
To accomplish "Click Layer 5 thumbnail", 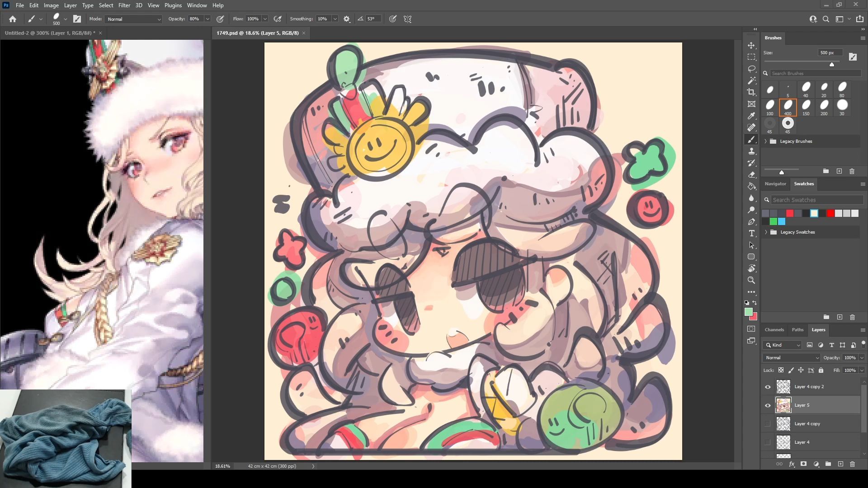I will [x=783, y=405].
